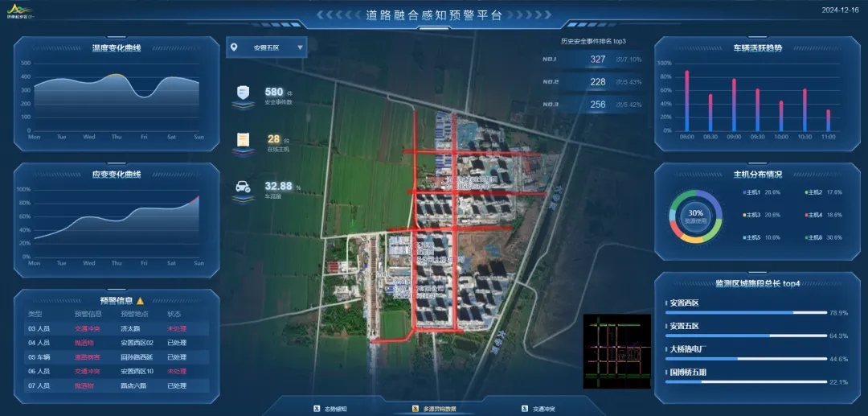The width and height of the screenshot is (868, 416).
Task: Open the 安置五区 area dropdown
Action: pyautogui.click(x=266, y=47)
